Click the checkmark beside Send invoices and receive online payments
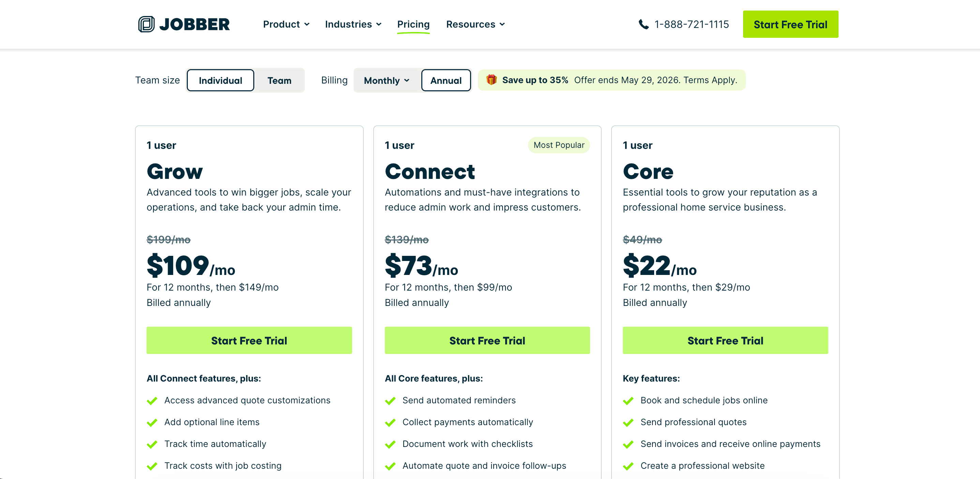This screenshot has height=479, width=980. (629, 444)
